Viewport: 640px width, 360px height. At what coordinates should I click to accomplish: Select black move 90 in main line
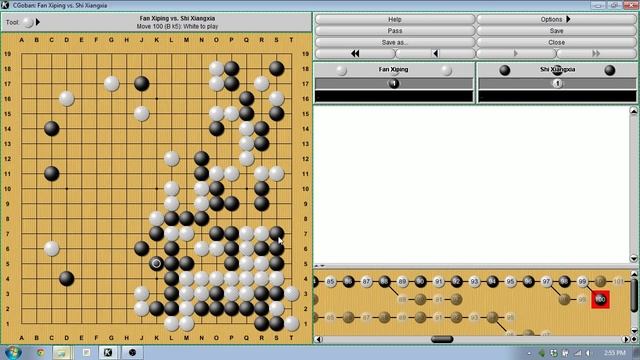[420, 282]
